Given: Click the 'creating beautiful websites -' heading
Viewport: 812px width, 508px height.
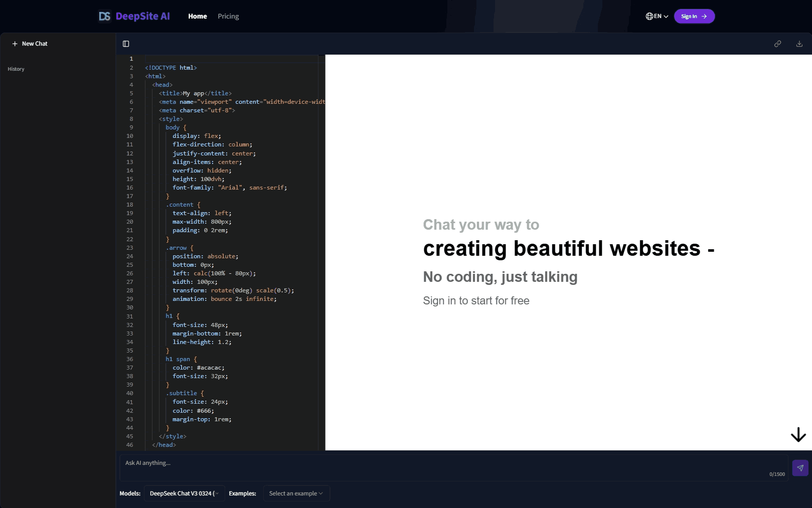Looking at the screenshot, I should tap(569, 248).
